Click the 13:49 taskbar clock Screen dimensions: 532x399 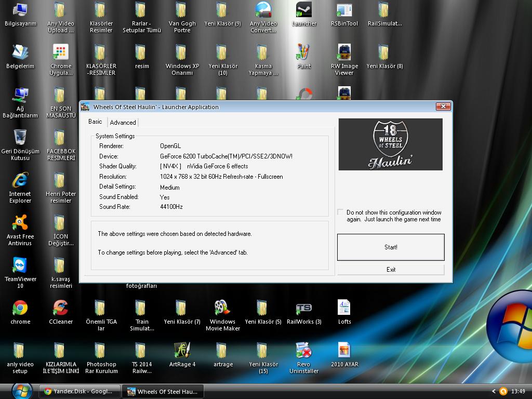click(518, 392)
